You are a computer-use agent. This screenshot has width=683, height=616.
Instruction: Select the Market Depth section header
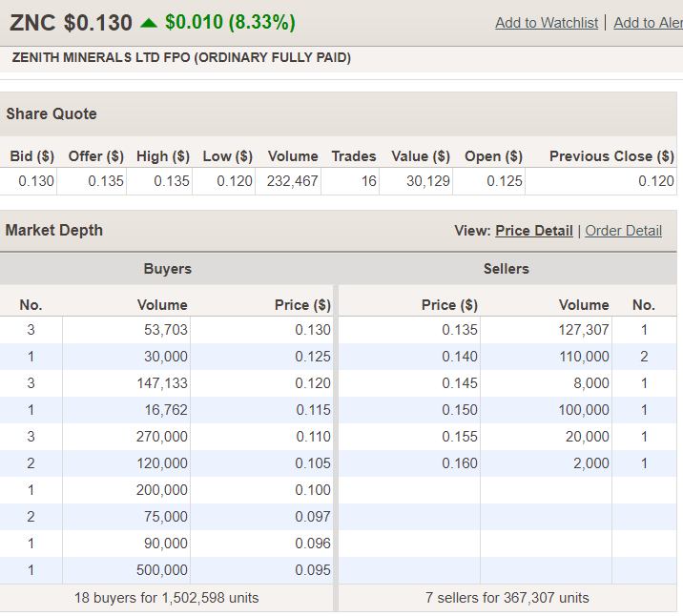(54, 231)
